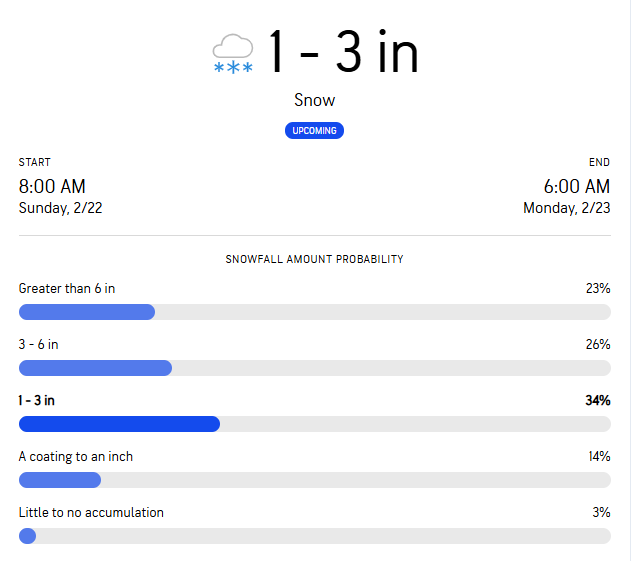Select the bold "1 - 3 in" row label
The image size is (631, 561).
click(x=37, y=401)
